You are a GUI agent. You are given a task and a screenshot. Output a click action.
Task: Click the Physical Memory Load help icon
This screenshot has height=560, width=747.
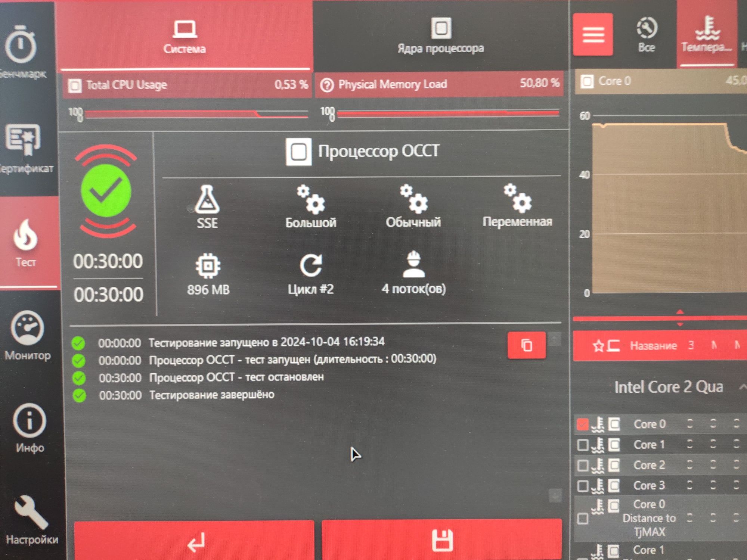[x=327, y=85]
